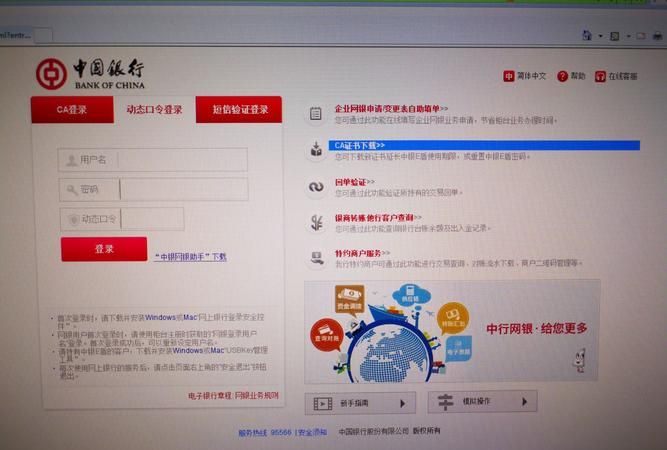
Task: Click browser Home icon in toolbar
Action: click(x=587, y=35)
